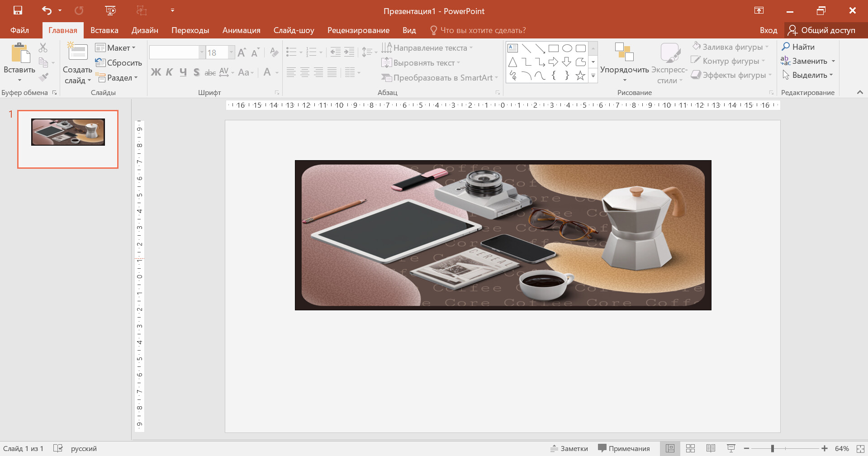Expand the Section (Раздел) dropdown
Image resolution: width=868 pixels, height=456 pixels.
pos(116,78)
